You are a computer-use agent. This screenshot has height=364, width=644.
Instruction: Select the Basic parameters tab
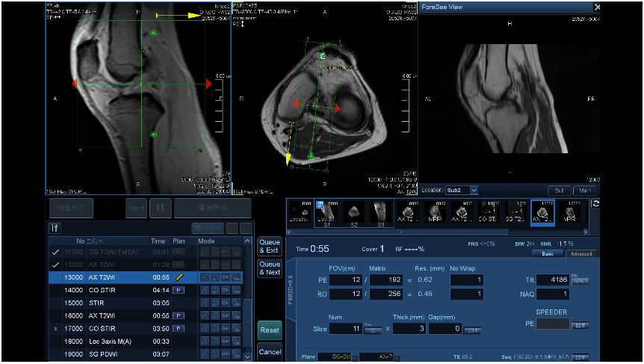[x=547, y=253]
